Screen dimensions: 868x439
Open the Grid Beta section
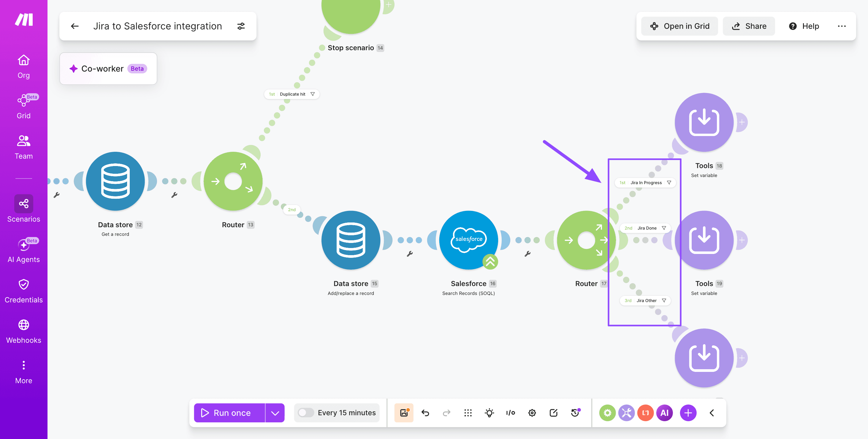23,107
